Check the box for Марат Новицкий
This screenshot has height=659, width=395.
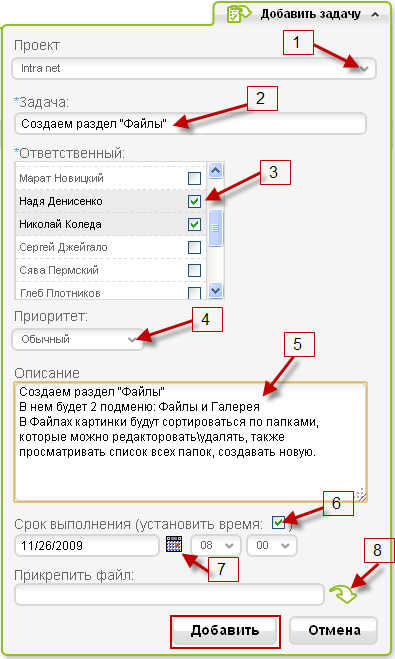(x=194, y=179)
